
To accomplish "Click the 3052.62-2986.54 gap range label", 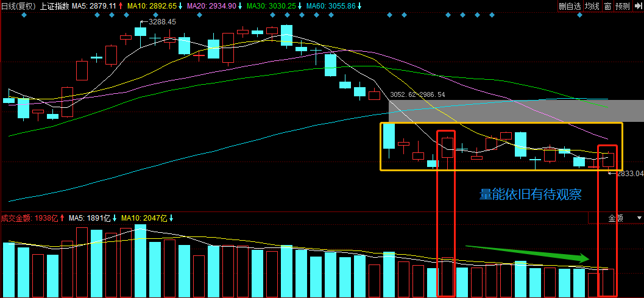I will 417,94.
